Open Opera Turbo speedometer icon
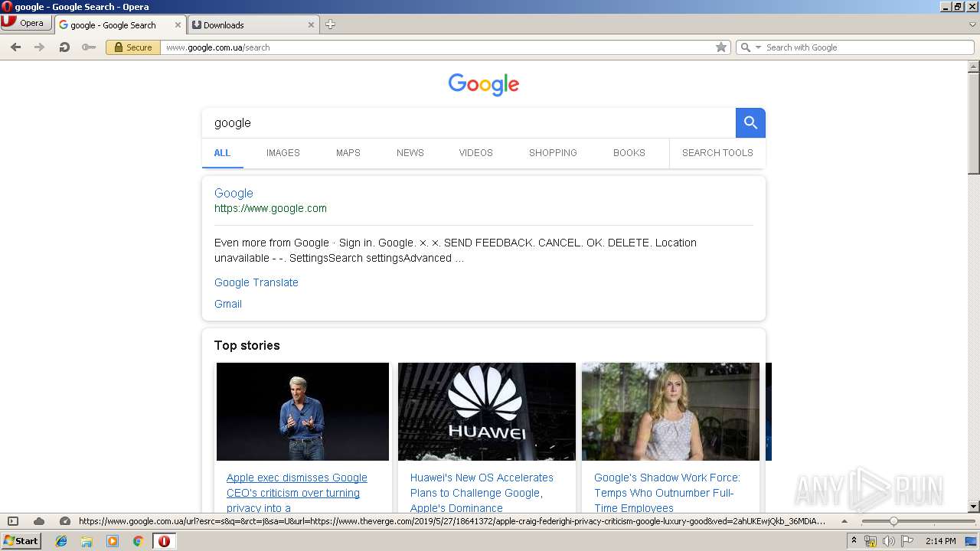The width and height of the screenshot is (980, 551). tap(65, 521)
